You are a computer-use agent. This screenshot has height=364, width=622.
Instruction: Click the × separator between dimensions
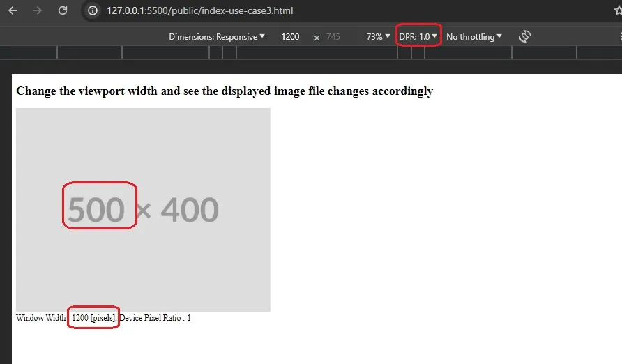tap(317, 37)
